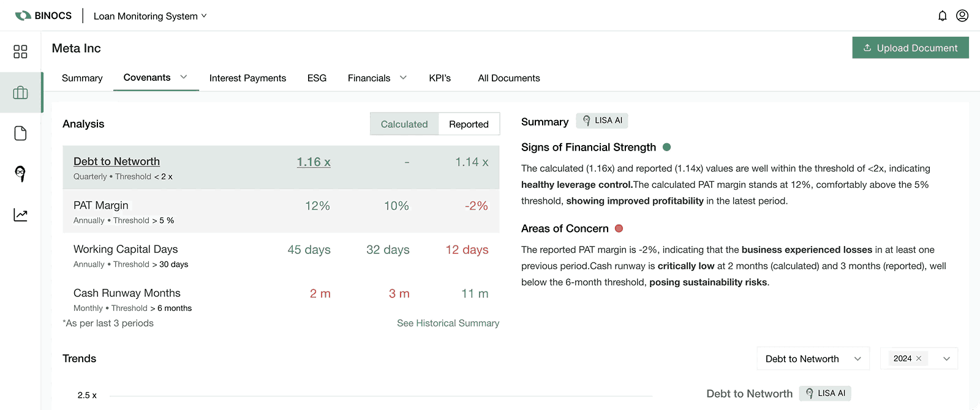This screenshot has width=980, height=410.
Task: Click the Meta Inc company title
Action: 76,48
